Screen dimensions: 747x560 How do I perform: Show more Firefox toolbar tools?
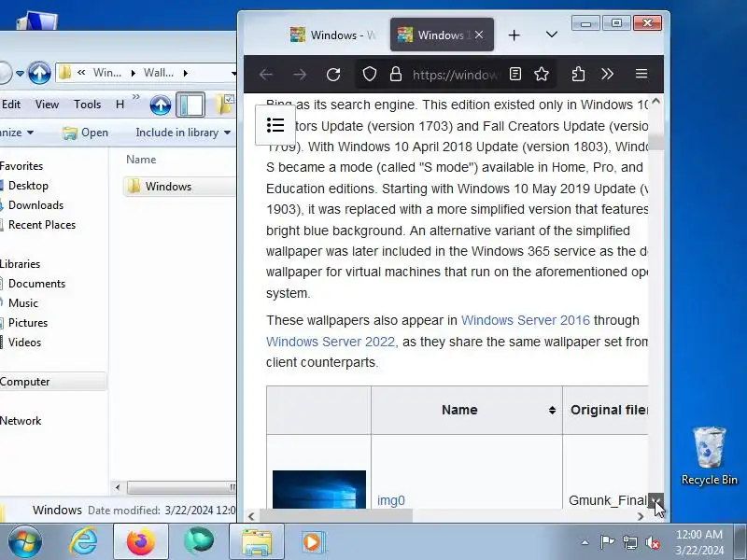click(x=607, y=75)
